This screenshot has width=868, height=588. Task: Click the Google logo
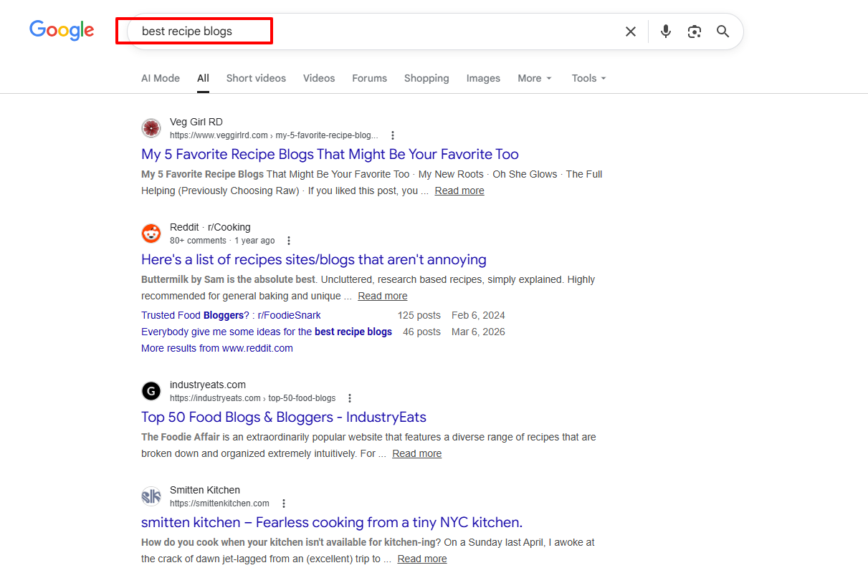pyautogui.click(x=62, y=30)
